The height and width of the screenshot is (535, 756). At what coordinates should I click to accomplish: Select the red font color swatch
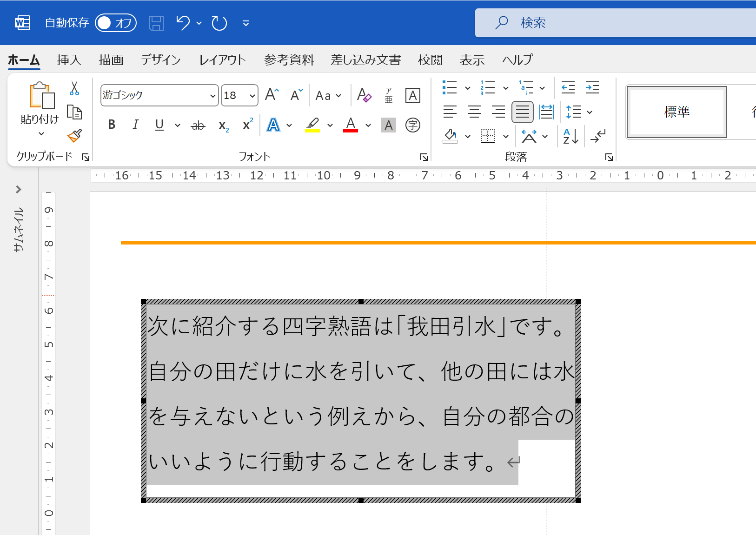(351, 125)
